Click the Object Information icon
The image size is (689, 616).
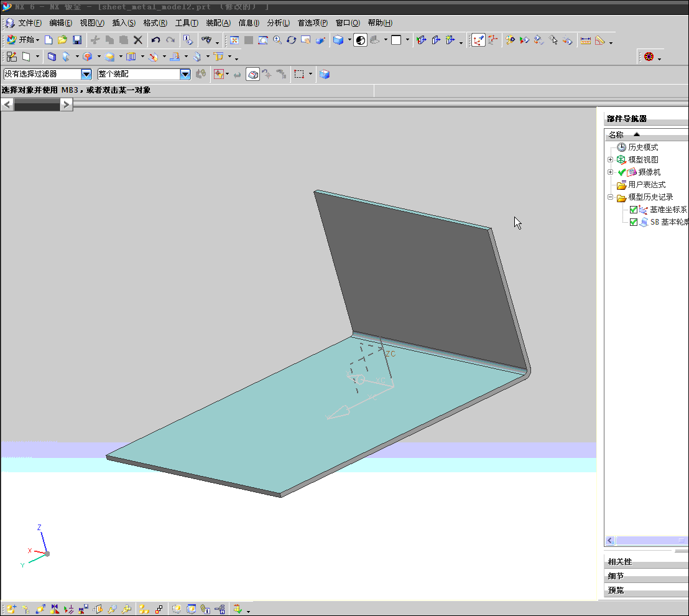pos(188,40)
